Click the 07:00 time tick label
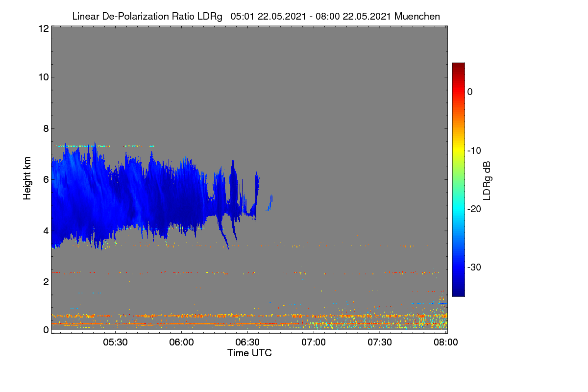The width and height of the screenshot is (588, 392). tap(314, 342)
